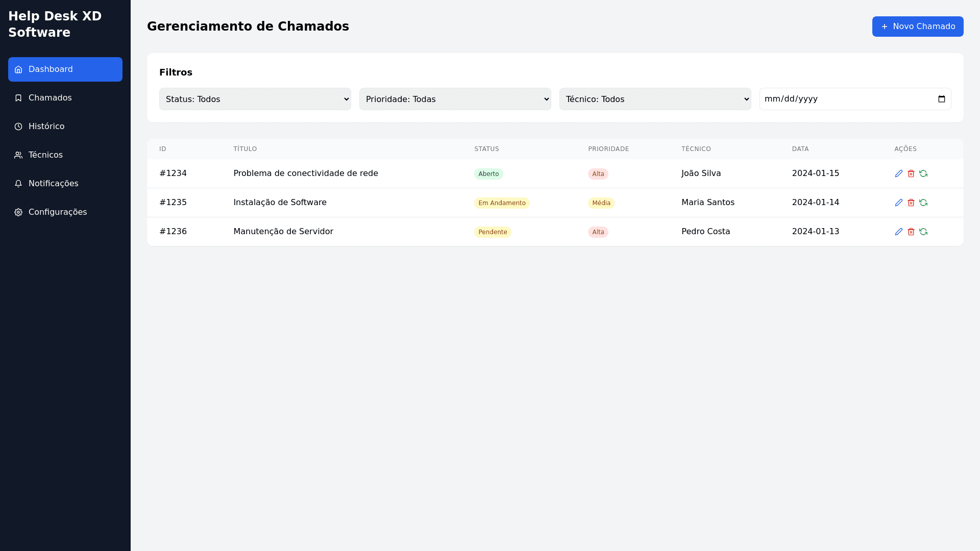Trash the Pedro Costa ticket row
Viewport: 980px width, 551px height.
coord(911,232)
